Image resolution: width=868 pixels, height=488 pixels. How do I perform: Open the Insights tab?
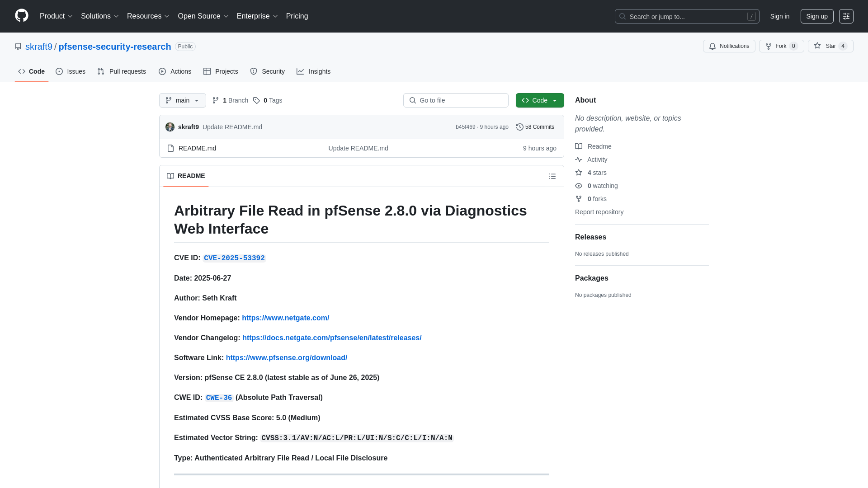tap(314, 71)
